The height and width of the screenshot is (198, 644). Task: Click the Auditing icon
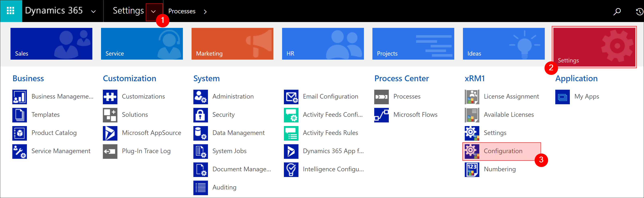200,188
